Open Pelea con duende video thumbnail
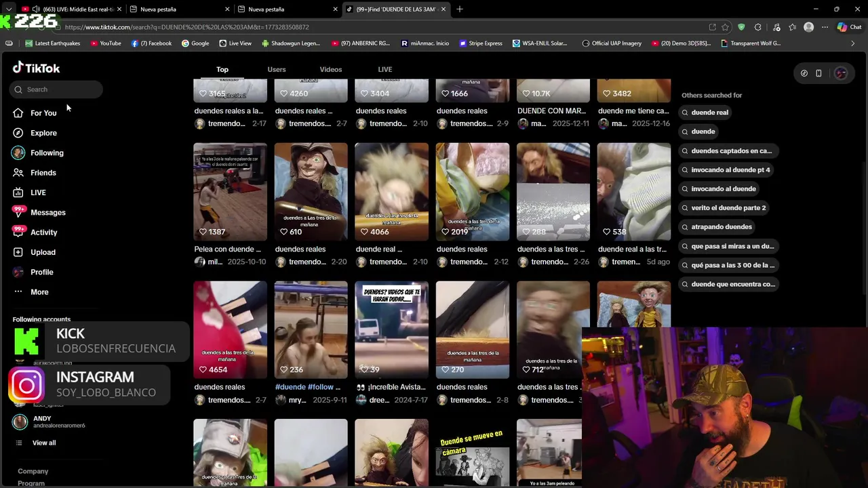Image resolution: width=868 pixels, height=488 pixels. (230, 192)
